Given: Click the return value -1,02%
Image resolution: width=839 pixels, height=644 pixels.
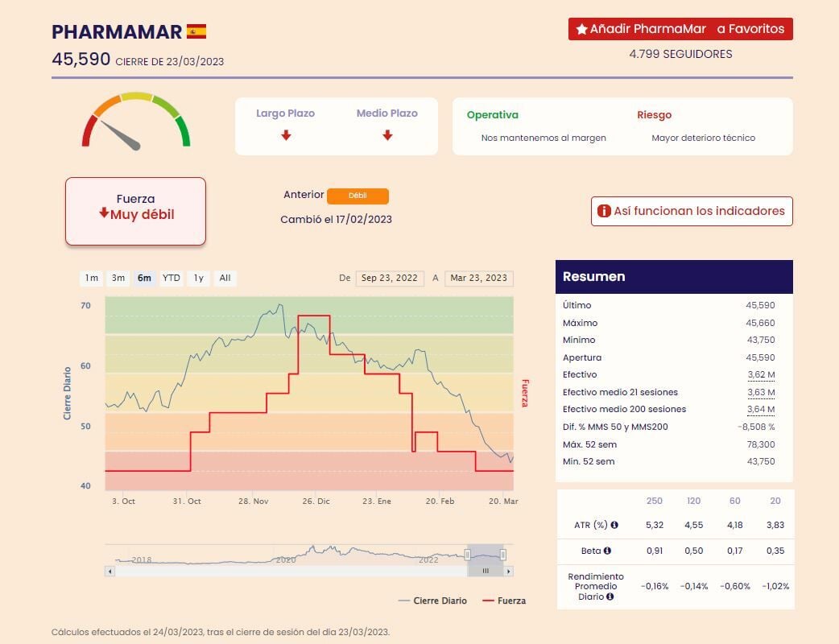Looking at the screenshot, I should [775, 587].
